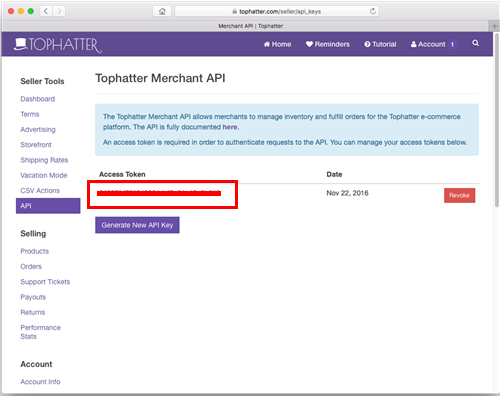The height and width of the screenshot is (396, 500).
Task: Open Home in the navigation bar
Action: 277,44
